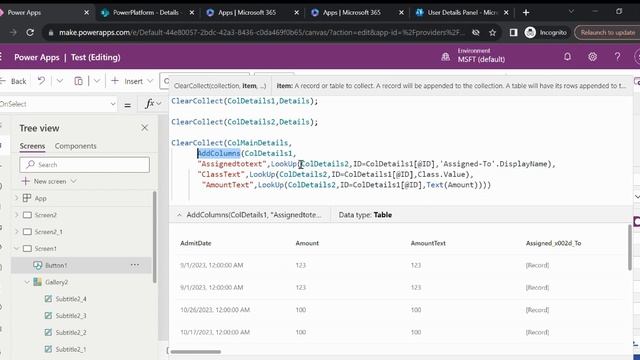This screenshot has width=640, height=360.
Task: Switch to the Screens tab
Action: coord(32,146)
